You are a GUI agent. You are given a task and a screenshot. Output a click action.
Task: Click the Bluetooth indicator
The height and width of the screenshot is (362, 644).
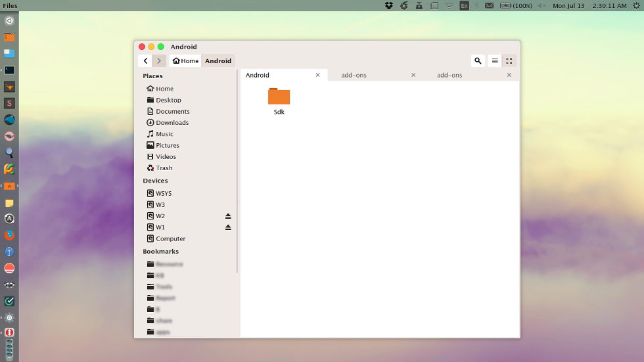point(476,6)
